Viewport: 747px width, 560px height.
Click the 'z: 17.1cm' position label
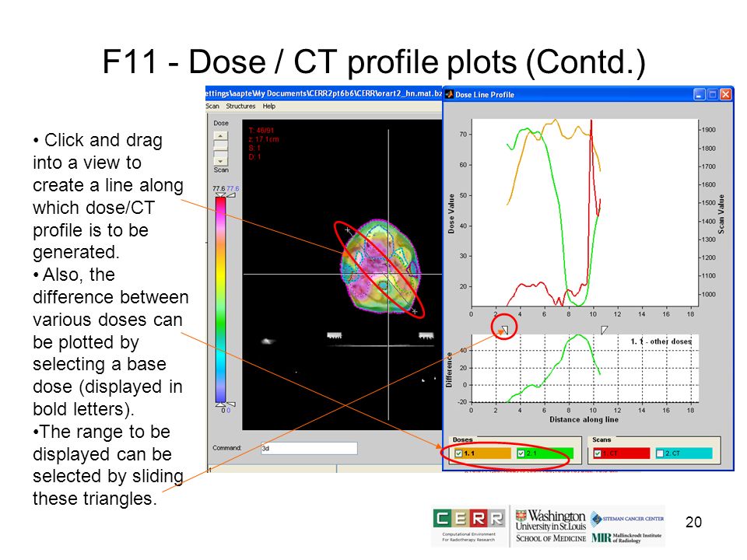tap(264, 139)
